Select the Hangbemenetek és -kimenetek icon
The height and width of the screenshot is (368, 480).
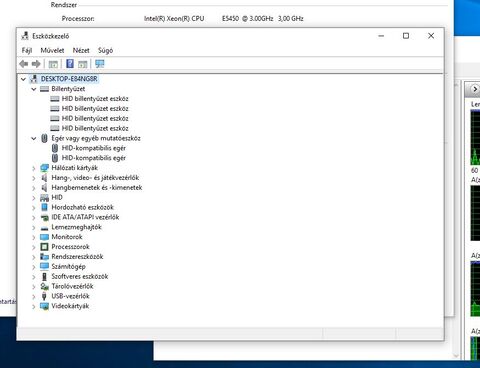44,188
